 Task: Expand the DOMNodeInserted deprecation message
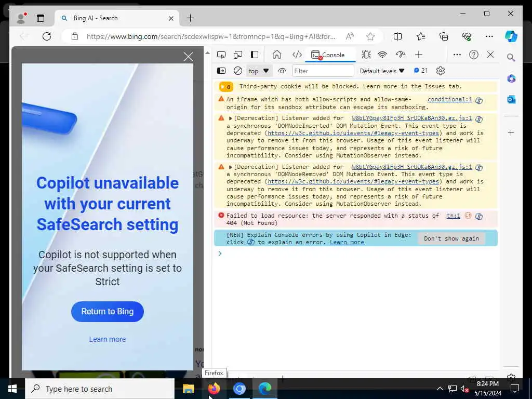[x=230, y=118]
